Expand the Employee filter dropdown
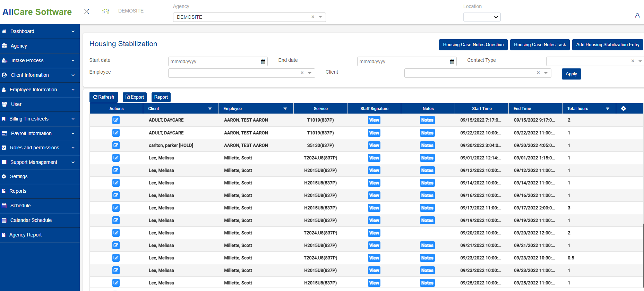Viewport: 644px width, 291px height. click(x=310, y=73)
